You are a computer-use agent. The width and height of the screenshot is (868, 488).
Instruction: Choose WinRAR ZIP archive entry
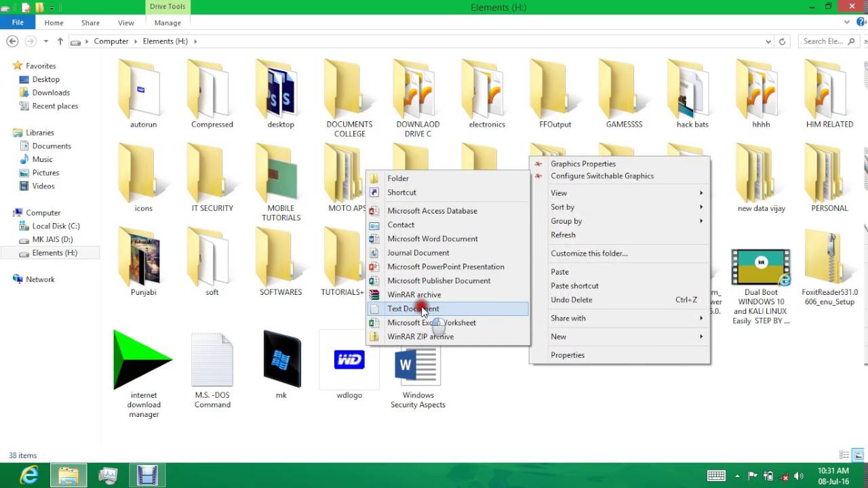click(448, 337)
